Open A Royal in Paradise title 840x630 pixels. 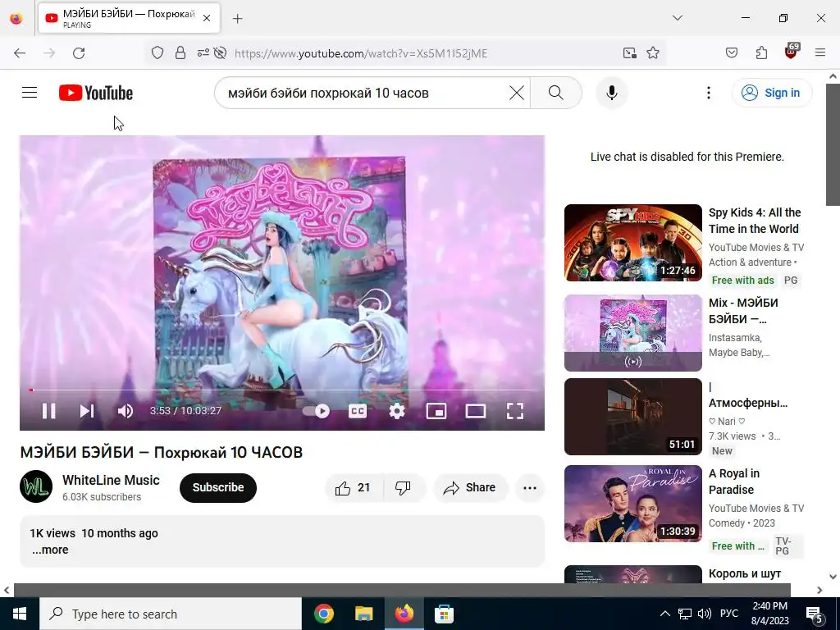click(734, 482)
